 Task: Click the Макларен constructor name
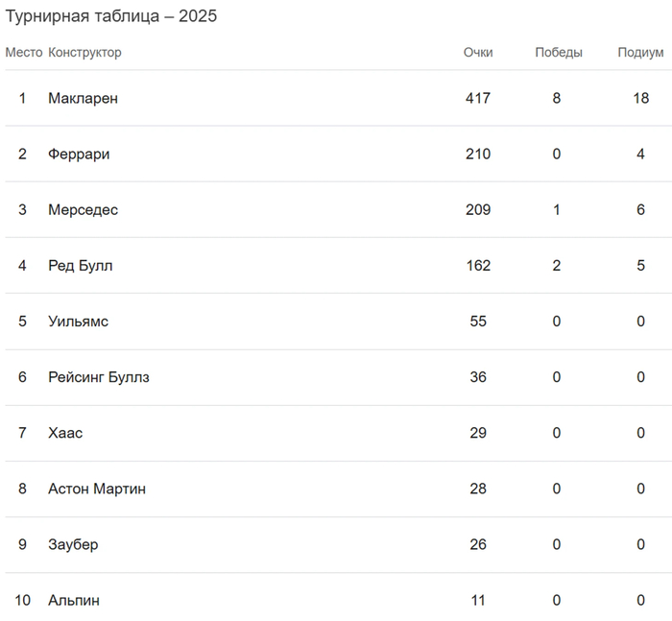(83, 98)
